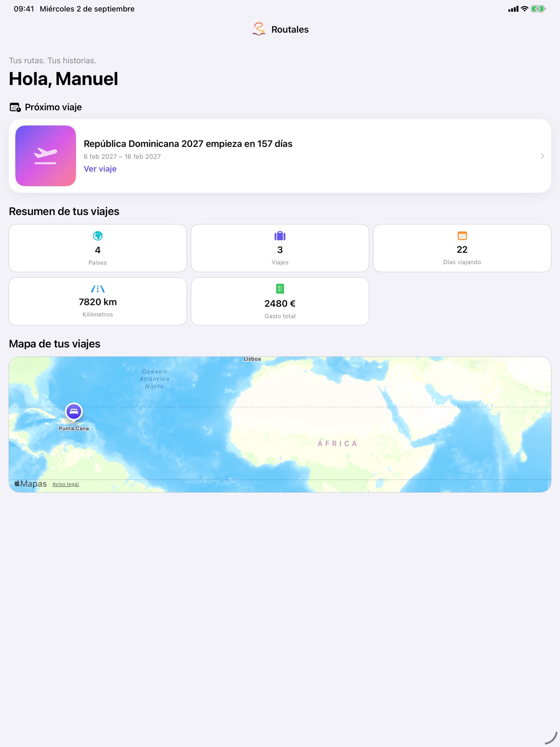The height and width of the screenshot is (747, 560).
Task: Check the battery charging status icon
Action: 538,9
